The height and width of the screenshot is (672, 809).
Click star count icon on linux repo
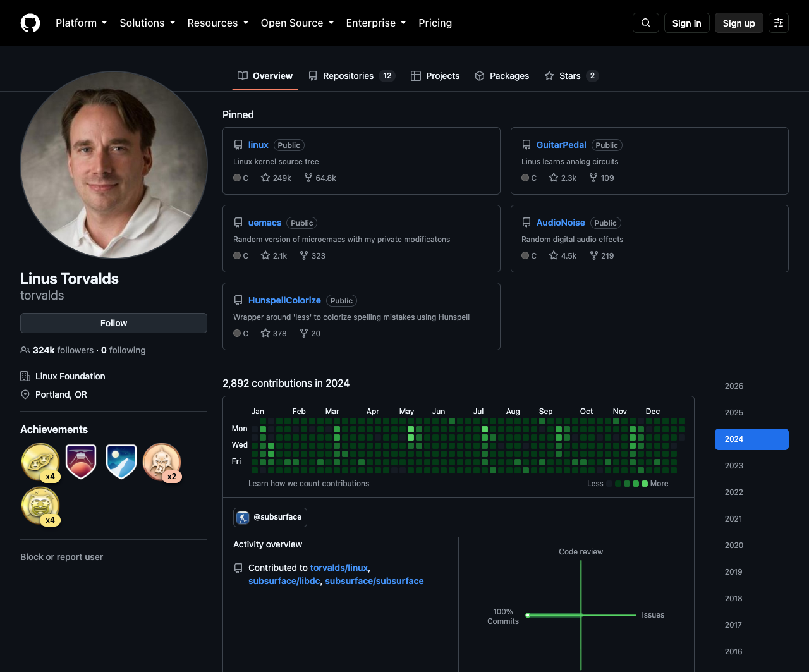[x=265, y=178]
